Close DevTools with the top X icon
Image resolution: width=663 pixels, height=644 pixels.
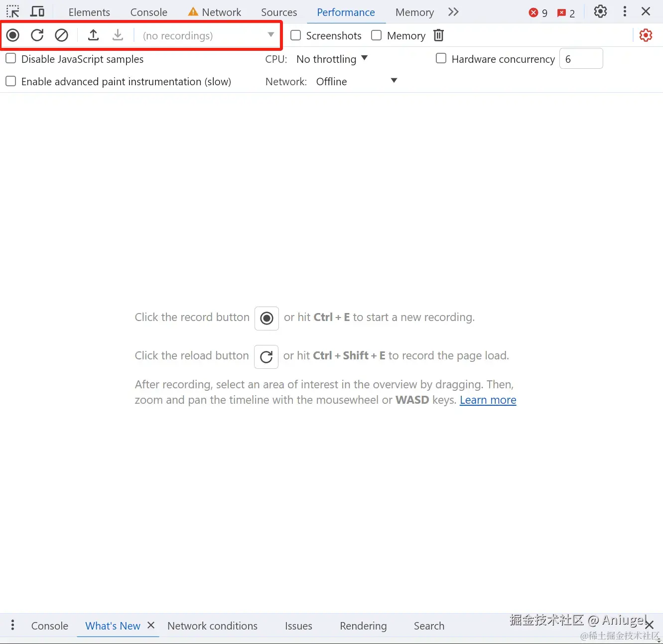(646, 11)
